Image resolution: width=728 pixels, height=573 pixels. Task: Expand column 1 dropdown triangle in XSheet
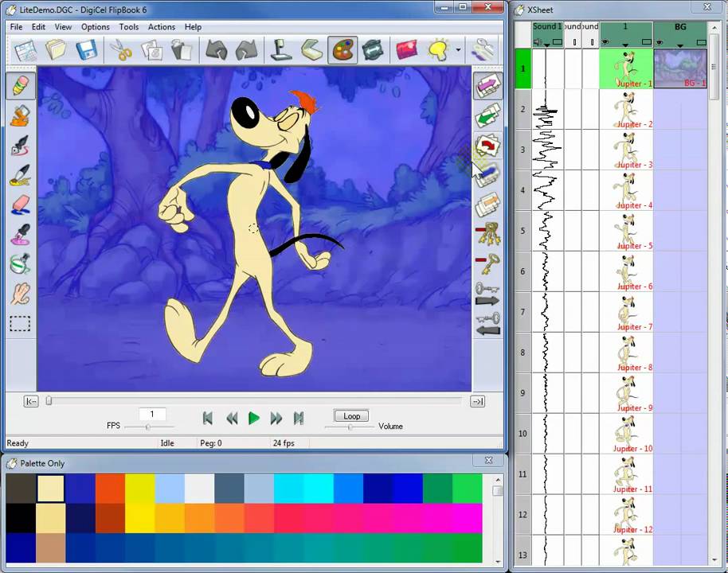pyautogui.click(x=625, y=45)
